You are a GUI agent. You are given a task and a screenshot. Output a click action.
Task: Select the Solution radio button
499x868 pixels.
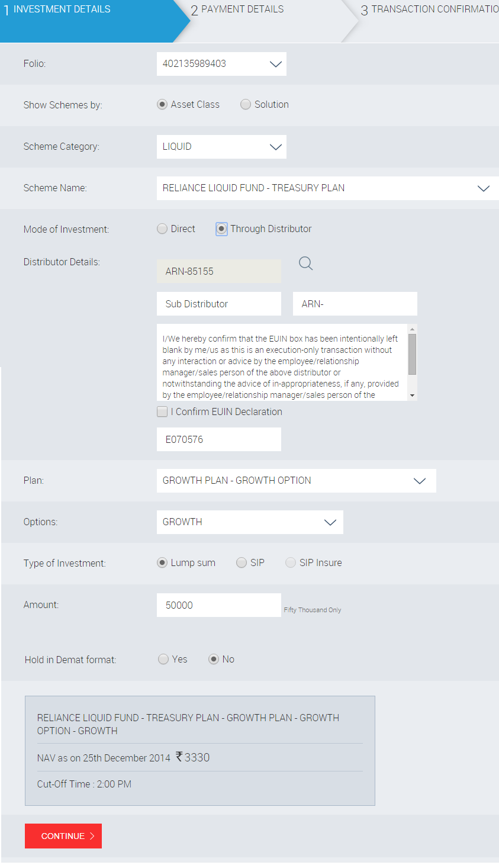[246, 104]
